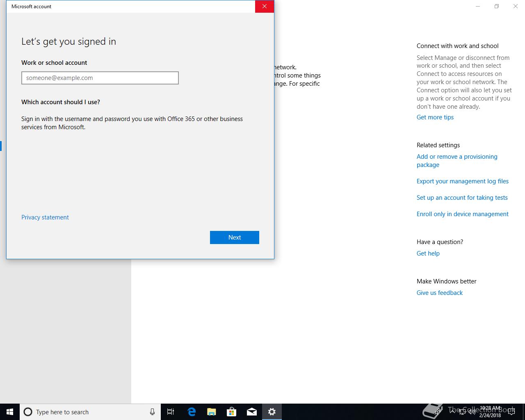525x420 pixels.
Task: Minimize the Settings window
Action: click(x=478, y=7)
